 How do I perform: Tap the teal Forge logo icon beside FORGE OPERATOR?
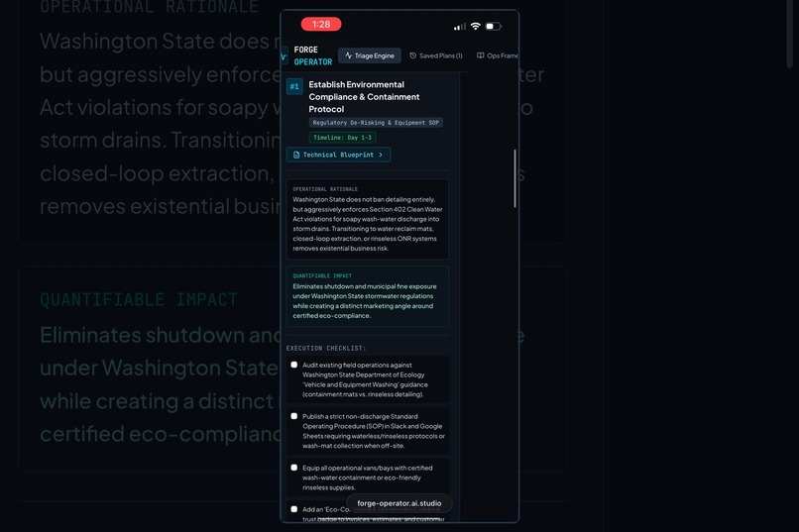[x=284, y=56]
